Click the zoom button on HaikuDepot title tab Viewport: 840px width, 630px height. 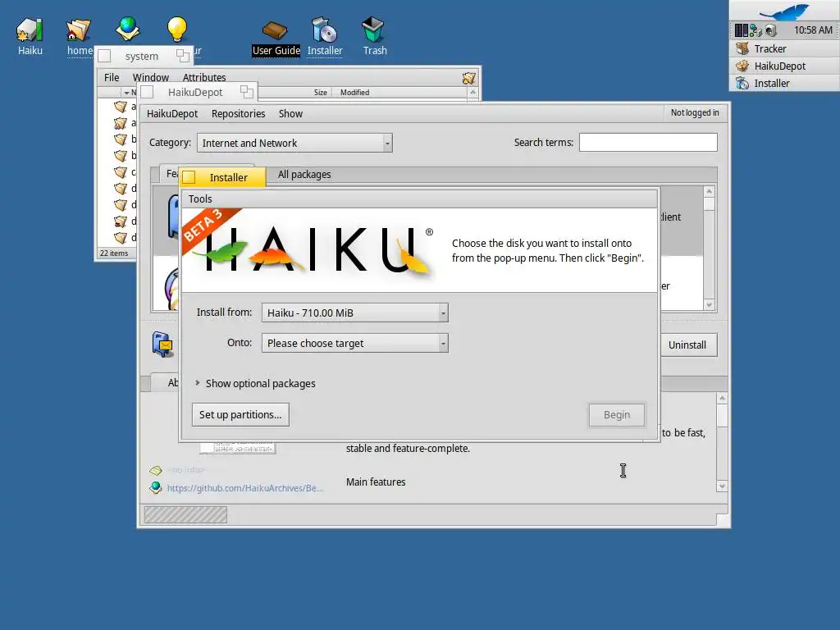[x=246, y=92]
